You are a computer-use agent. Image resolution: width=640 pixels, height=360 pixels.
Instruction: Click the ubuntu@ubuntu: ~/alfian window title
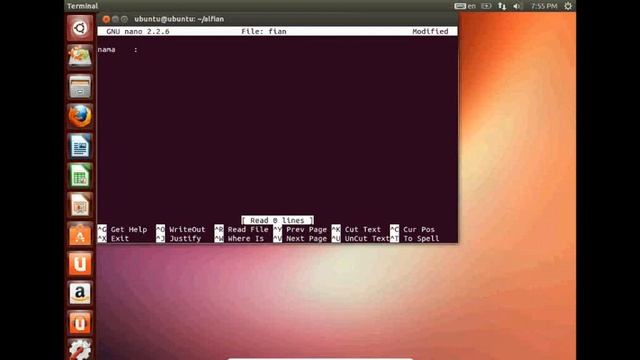click(x=179, y=19)
